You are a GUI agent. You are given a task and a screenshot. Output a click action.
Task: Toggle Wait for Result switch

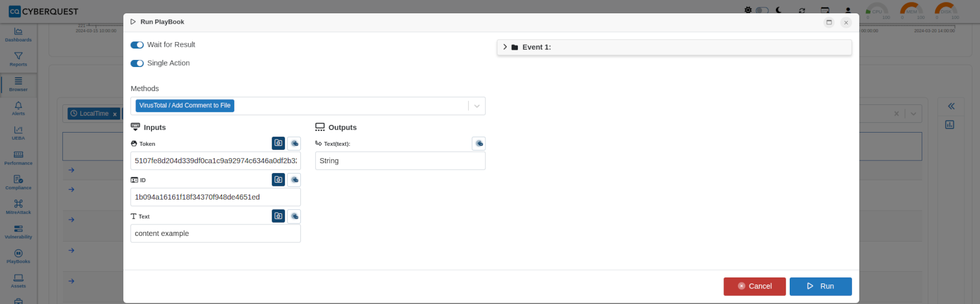137,45
